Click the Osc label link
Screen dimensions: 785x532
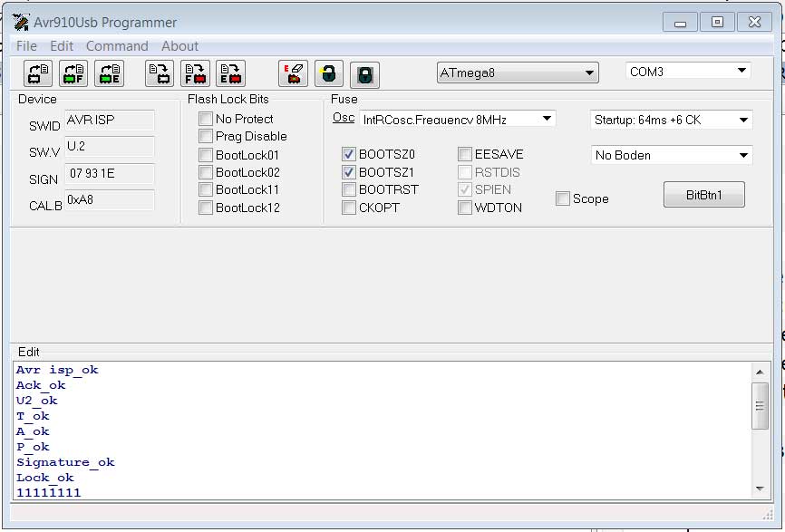(344, 118)
